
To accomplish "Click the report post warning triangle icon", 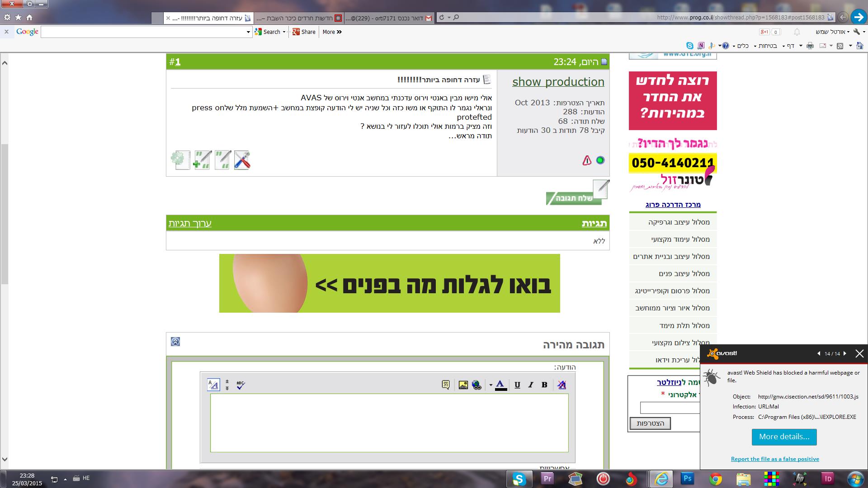I will (587, 160).
